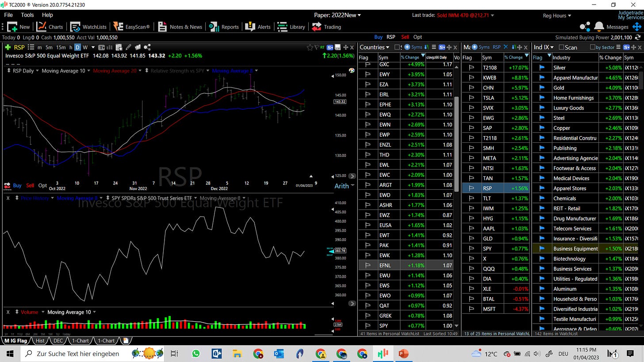644x362 pixels.
Task: Toggle the RT real-time indicator
Action: 322,47
